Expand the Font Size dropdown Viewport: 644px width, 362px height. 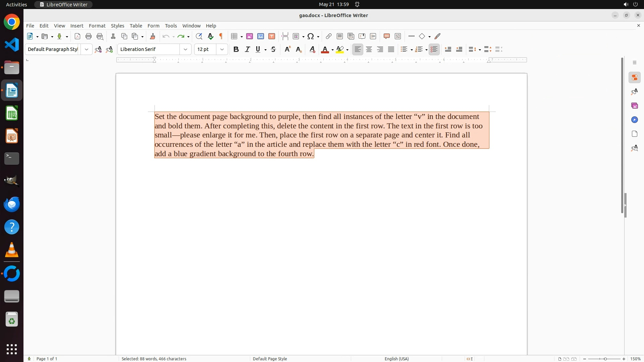pos(222,49)
